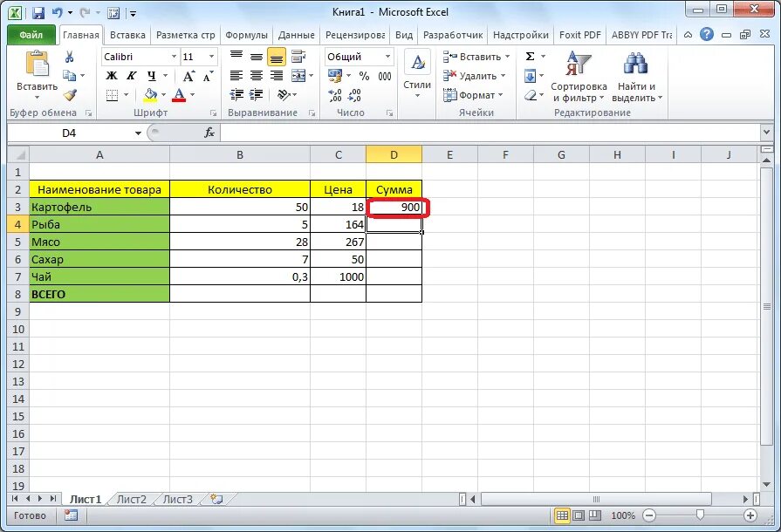Click the large Вставить paste icon
Viewport: 781px width, 532px height.
[x=37, y=64]
